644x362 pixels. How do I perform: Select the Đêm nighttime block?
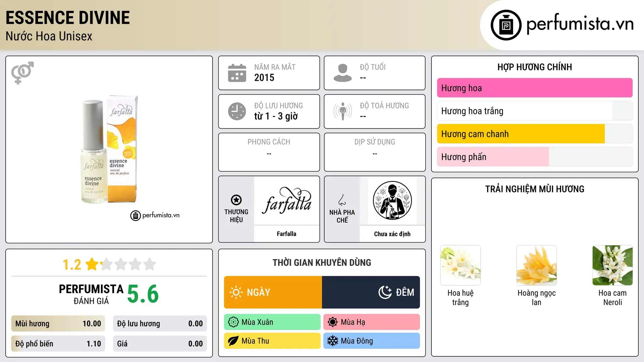pyautogui.click(x=371, y=292)
